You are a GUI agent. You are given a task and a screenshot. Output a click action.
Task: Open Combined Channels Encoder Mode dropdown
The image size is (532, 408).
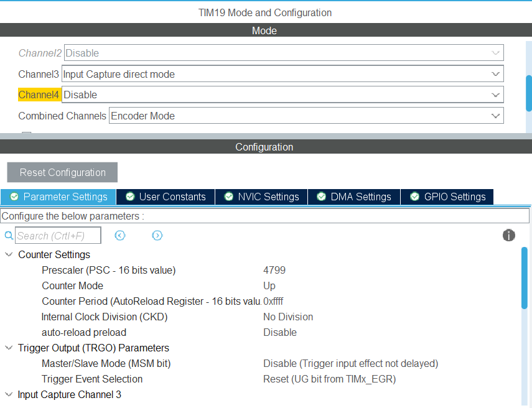[306, 116]
